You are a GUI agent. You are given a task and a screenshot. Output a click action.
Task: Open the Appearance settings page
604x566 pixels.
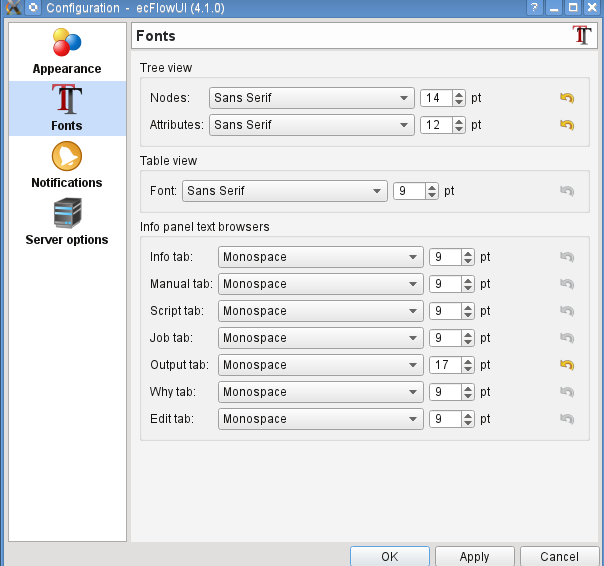(67, 52)
